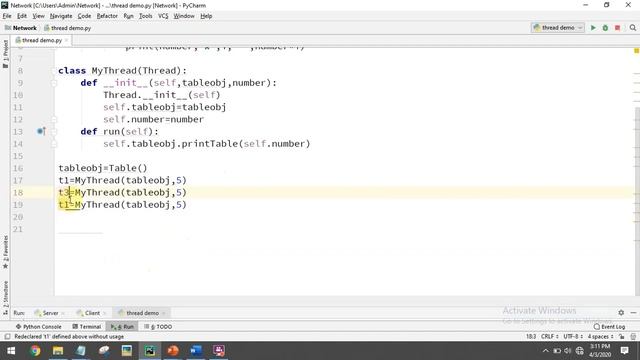640x360 pixels.
Task: Open the Terminal tool window
Action: (x=87, y=327)
